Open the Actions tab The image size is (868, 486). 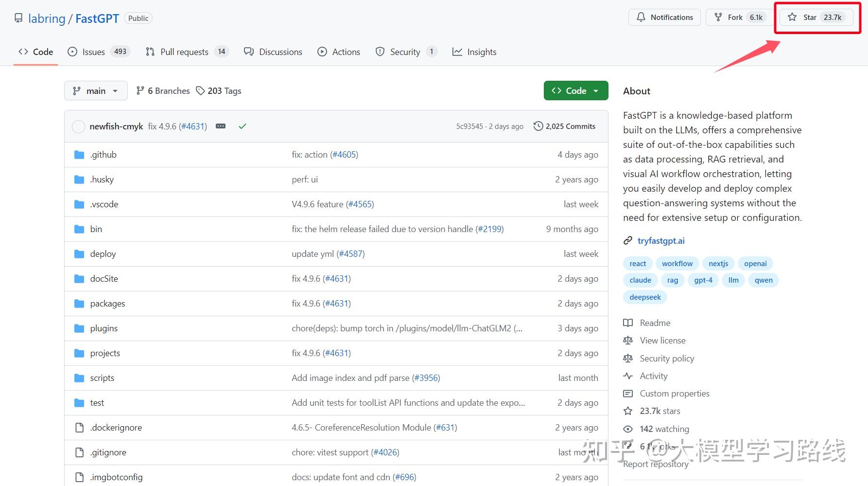pos(339,52)
